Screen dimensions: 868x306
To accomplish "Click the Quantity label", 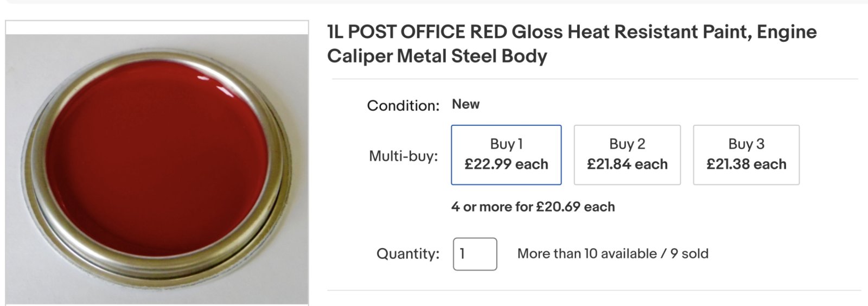I will [408, 253].
